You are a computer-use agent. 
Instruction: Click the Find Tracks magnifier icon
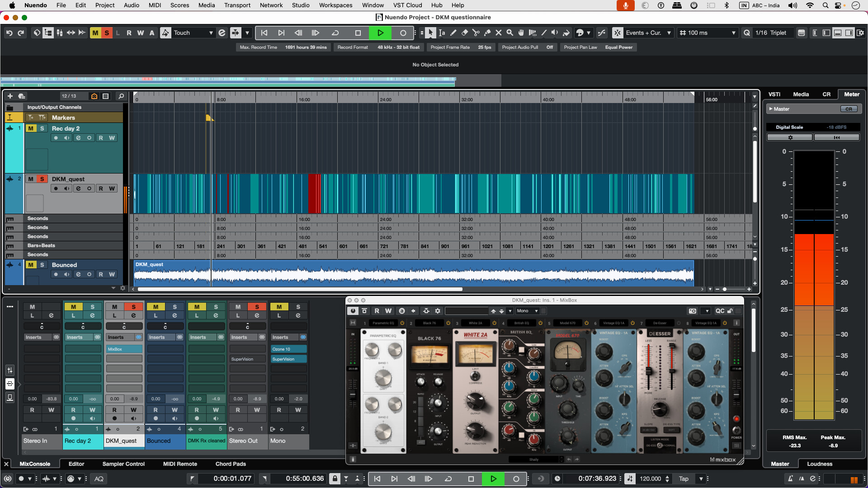(121, 96)
